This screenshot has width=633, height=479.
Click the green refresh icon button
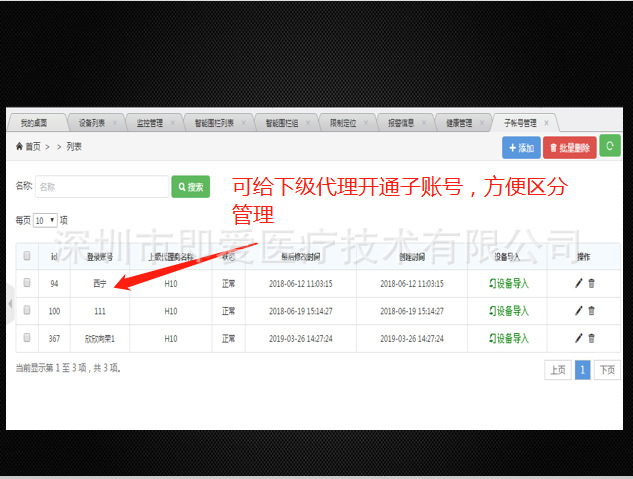pyautogui.click(x=610, y=146)
